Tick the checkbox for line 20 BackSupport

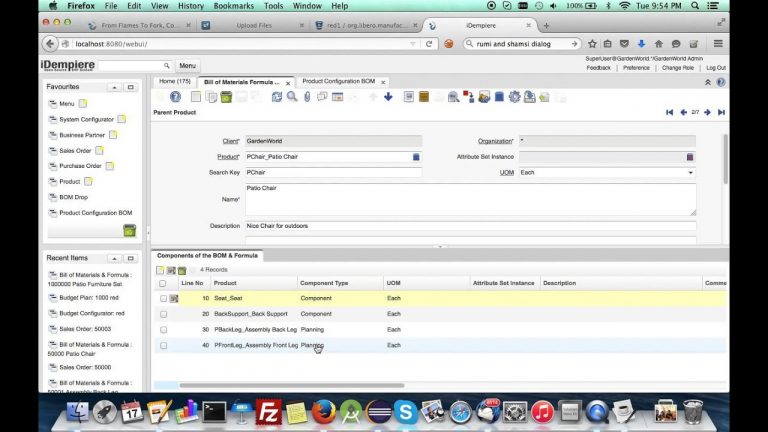[x=163, y=314]
